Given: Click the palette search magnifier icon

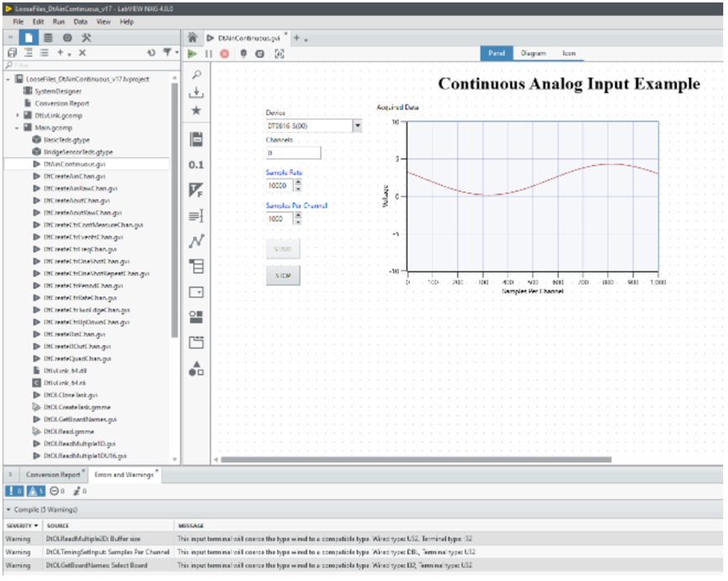Looking at the screenshot, I should tap(197, 74).
